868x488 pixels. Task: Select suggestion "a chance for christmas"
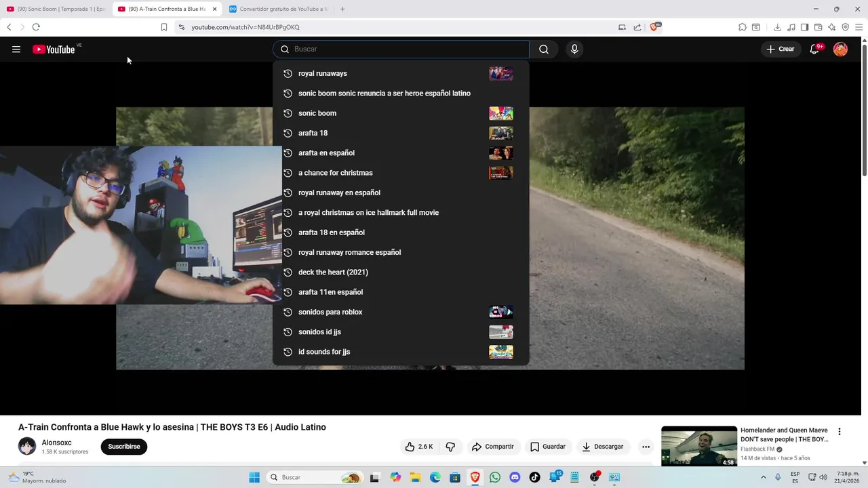(400, 173)
